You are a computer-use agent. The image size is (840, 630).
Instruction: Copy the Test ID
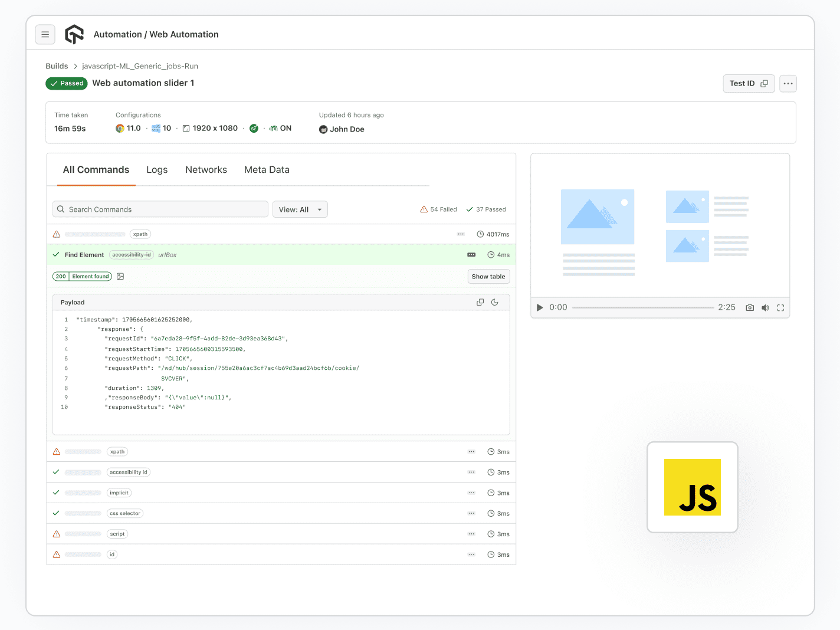click(765, 83)
